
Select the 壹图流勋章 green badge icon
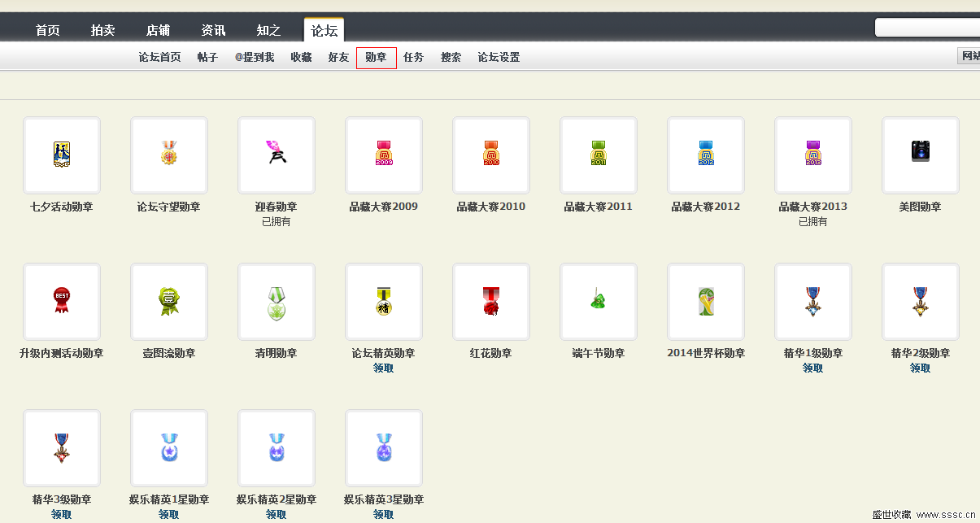point(169,301)
